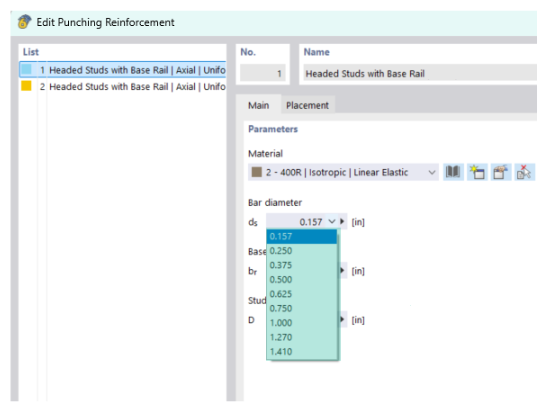
Task: Choose 0.500 bar diameter option
Action: click(302, 280)
